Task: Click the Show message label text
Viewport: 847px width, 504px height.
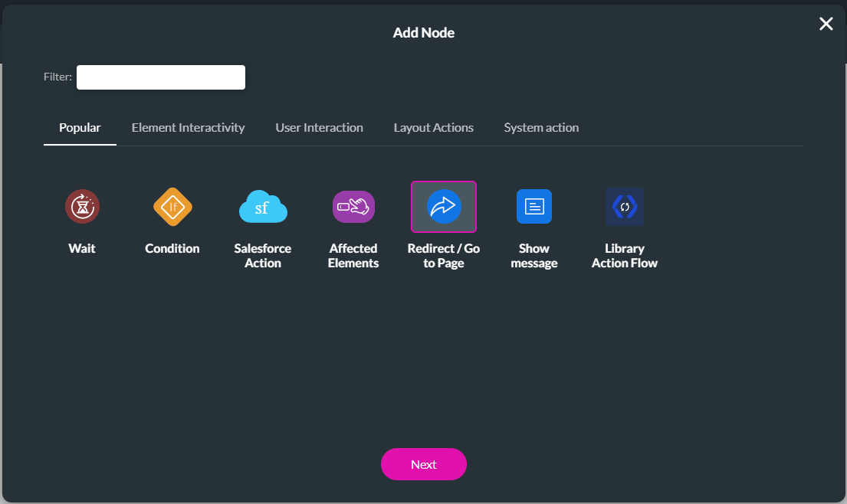Action: 534,255
